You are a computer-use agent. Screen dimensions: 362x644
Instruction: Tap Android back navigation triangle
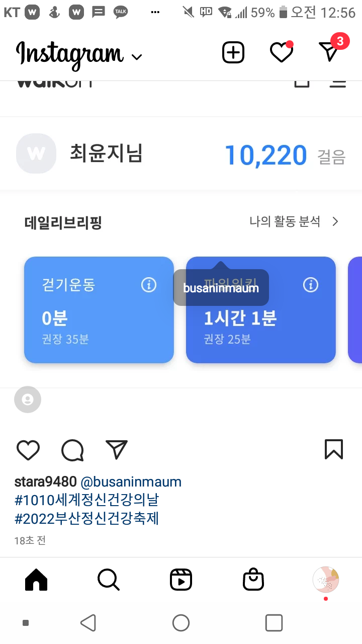[88, 623]
